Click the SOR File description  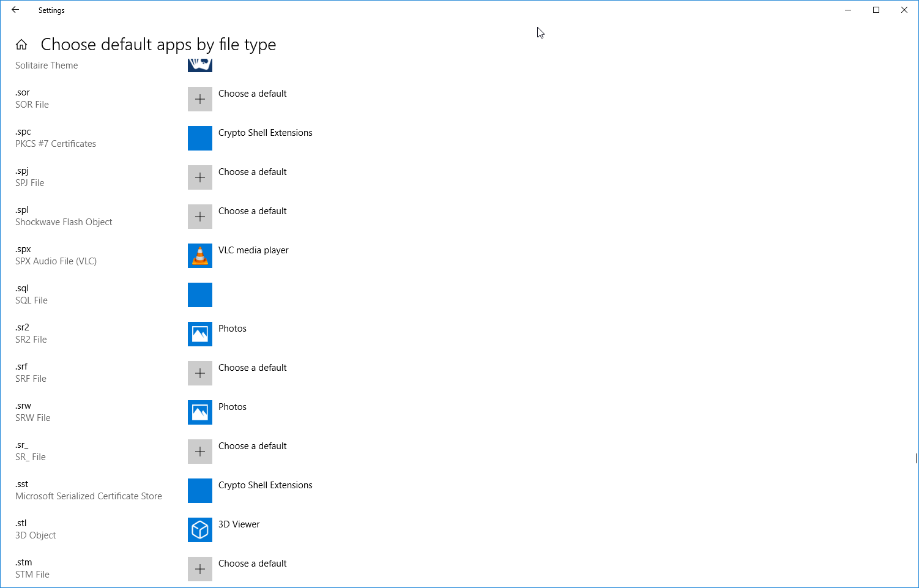[32, 105]
